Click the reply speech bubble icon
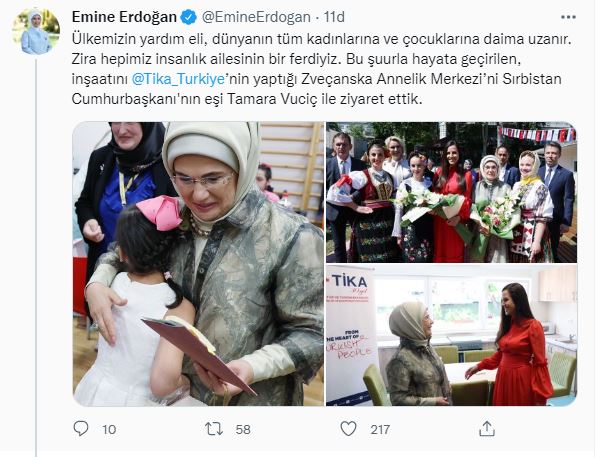This screenshot has height=457, width=596. click(81, 428)
